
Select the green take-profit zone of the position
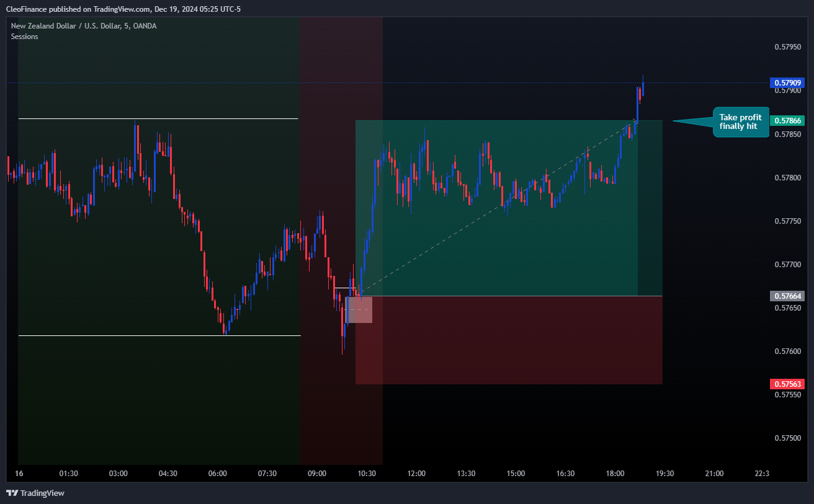pos(509,208)
